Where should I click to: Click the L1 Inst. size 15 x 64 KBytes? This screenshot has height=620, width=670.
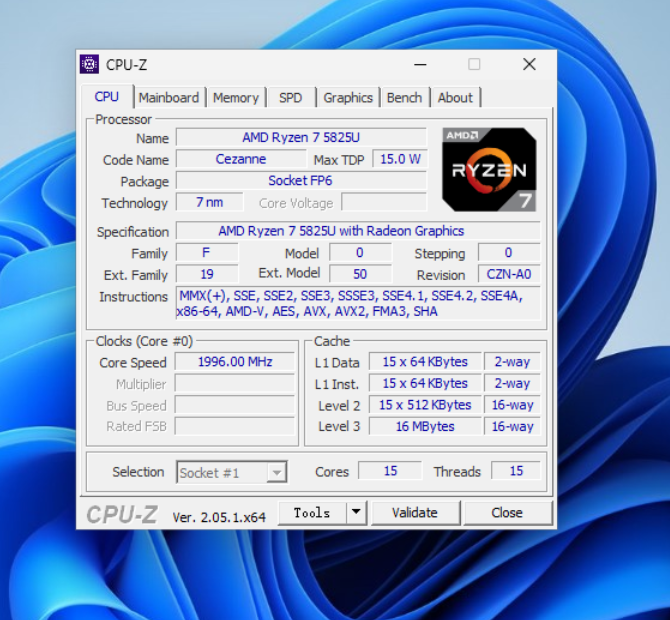[425, 383]
